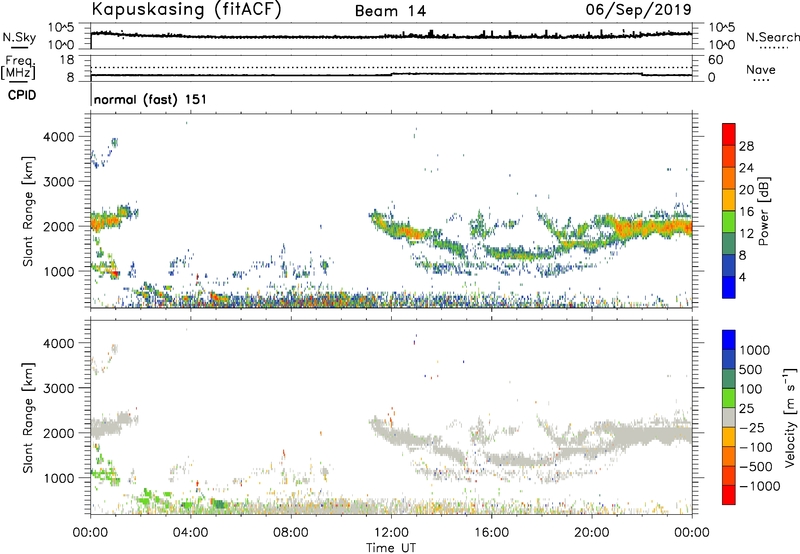Click the solid line sample under N.Sky

[19, 48]
